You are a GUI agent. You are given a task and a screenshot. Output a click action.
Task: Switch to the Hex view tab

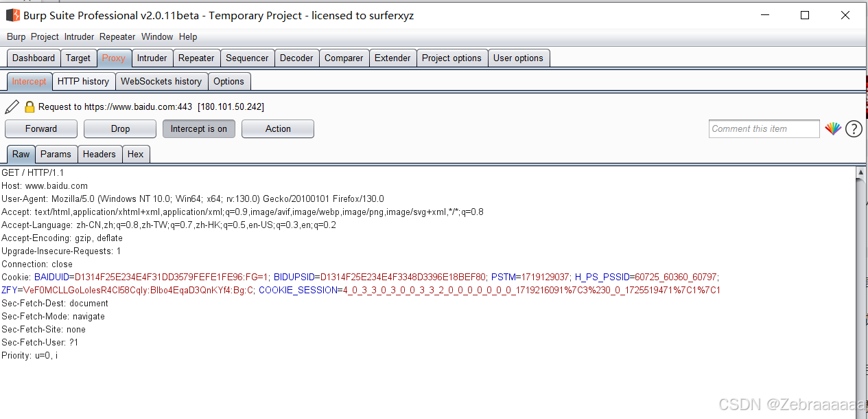coord(136,154)
